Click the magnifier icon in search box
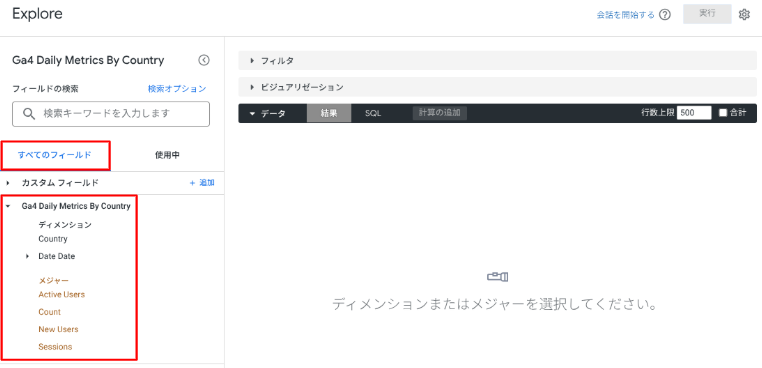The height and width of the screenshot is (368, 762). click(x=29, y=114)
